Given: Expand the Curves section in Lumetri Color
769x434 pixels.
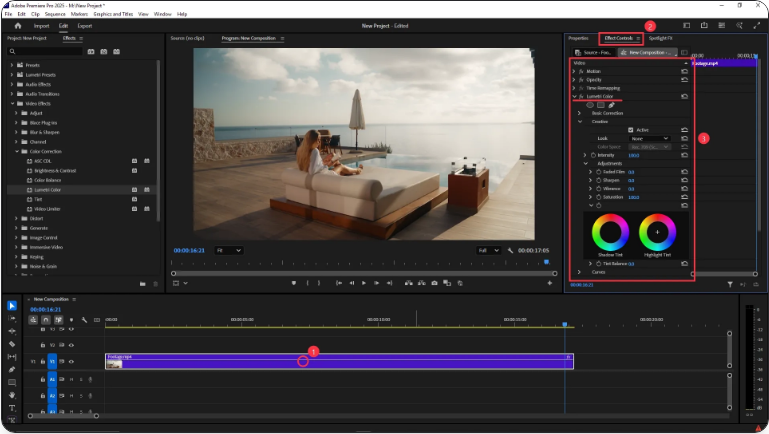Looking at the screenshot, I should tap(579, 271).
